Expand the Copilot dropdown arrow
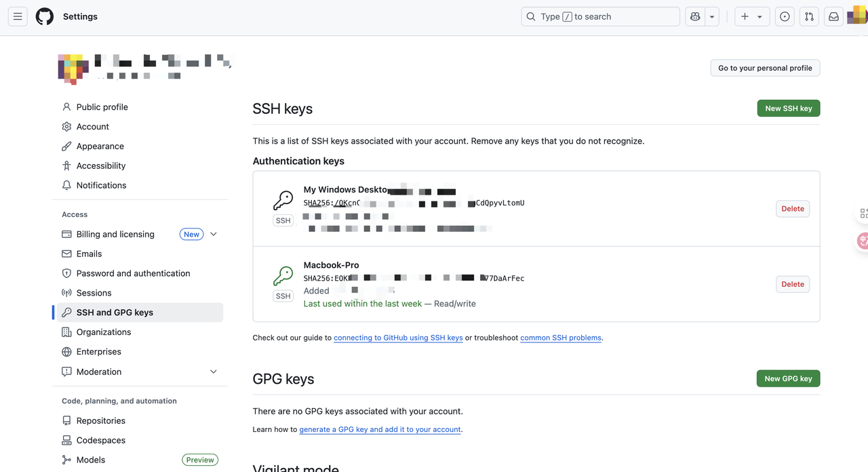Screen dimensions: 868x472 712,16
